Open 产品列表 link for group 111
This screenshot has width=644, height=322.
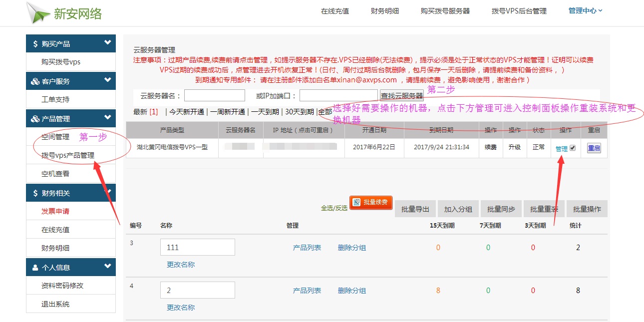(307, 248)
